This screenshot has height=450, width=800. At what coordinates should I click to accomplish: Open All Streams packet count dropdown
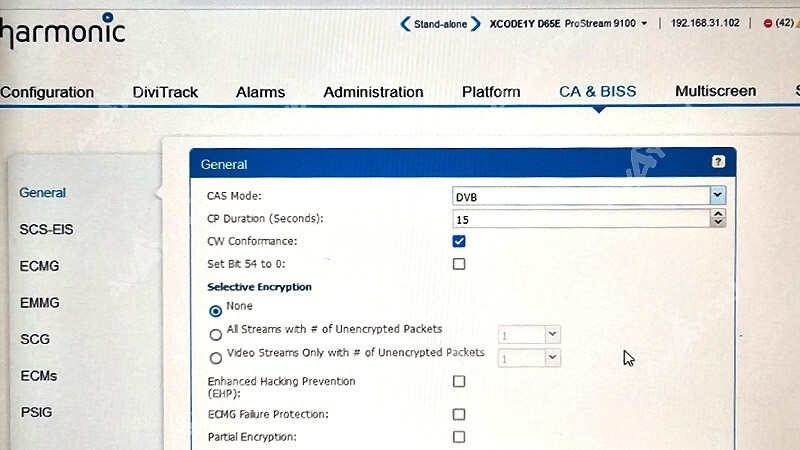(x=553, y=335)
